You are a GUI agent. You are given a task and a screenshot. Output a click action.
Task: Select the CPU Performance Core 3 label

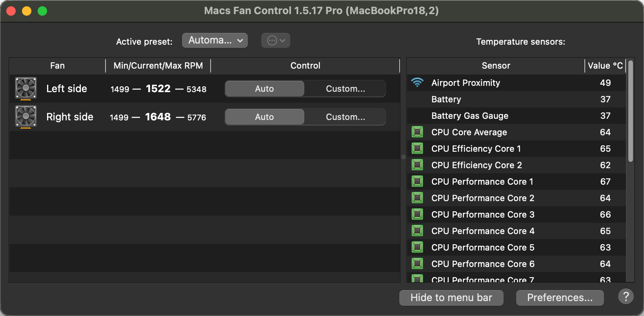click(x=483, y=214)
